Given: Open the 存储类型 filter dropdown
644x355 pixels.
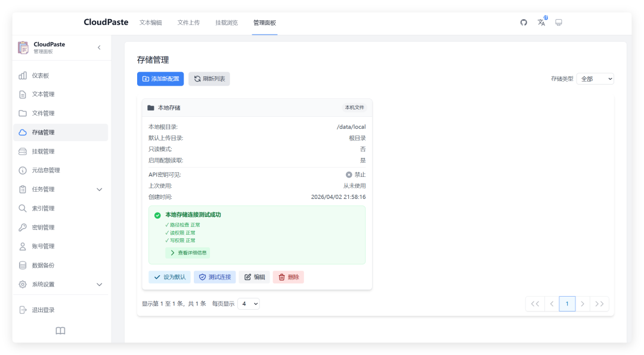Looking at the screenshot, I should tap(595, 79).
